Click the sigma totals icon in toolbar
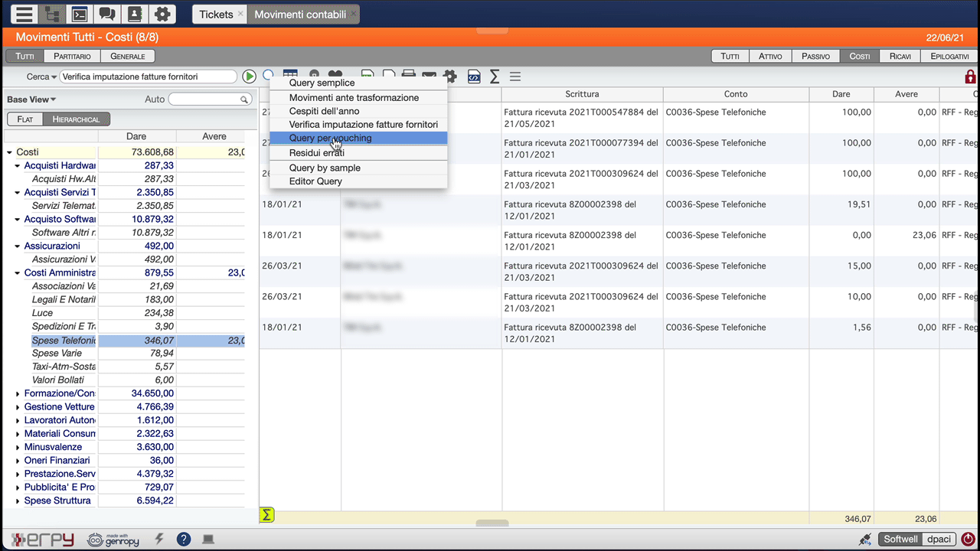 (x=495, y=77)
